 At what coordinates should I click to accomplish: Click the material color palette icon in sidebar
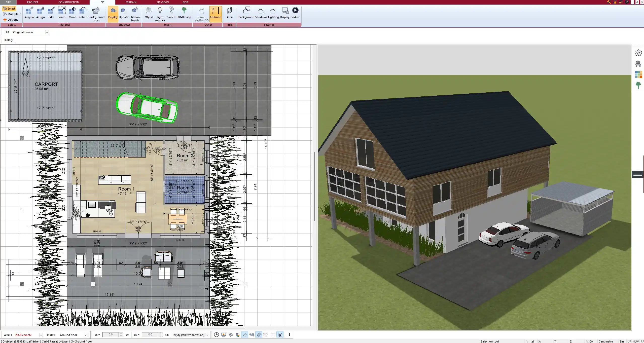[638, 74]
